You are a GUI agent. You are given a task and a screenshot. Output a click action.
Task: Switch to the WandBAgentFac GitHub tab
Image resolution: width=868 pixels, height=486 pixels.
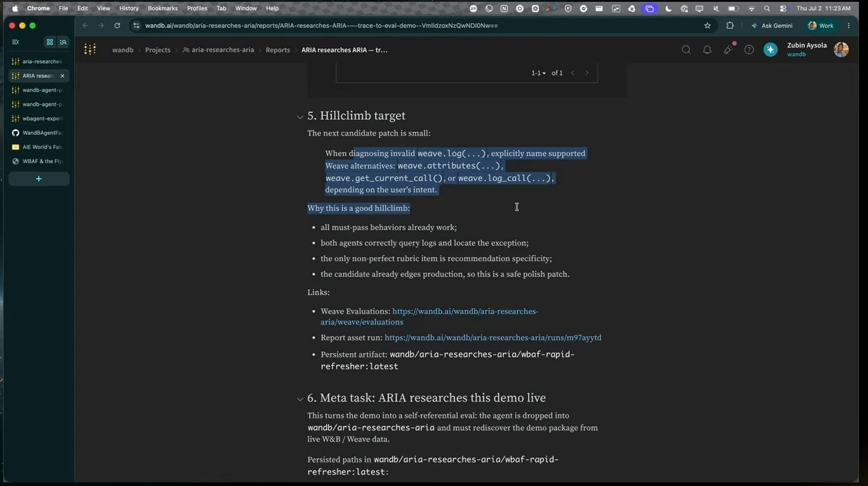point(39,132)
